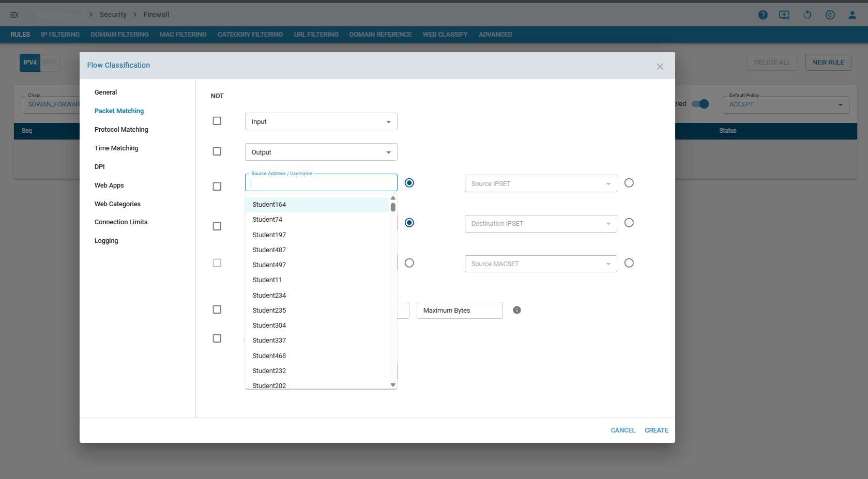The height and width of the screenshot is (479, 868).
Task: Open the Chain SDWAN_FORWARD dropdown
Action: [x=51, y=104]
